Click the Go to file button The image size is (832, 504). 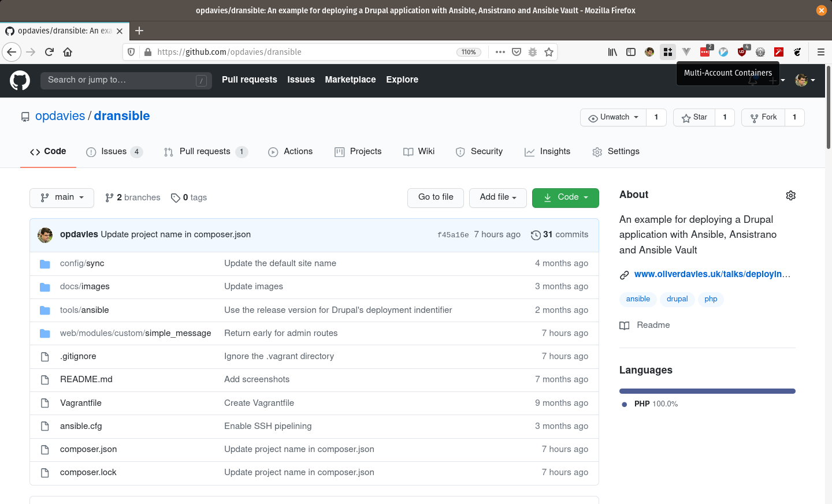436,197
